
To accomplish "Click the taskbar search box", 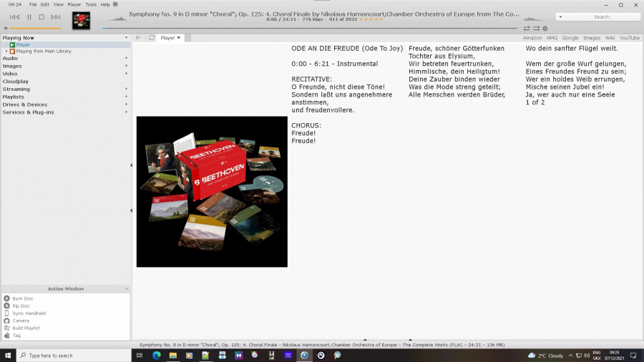I will point(74,356).
